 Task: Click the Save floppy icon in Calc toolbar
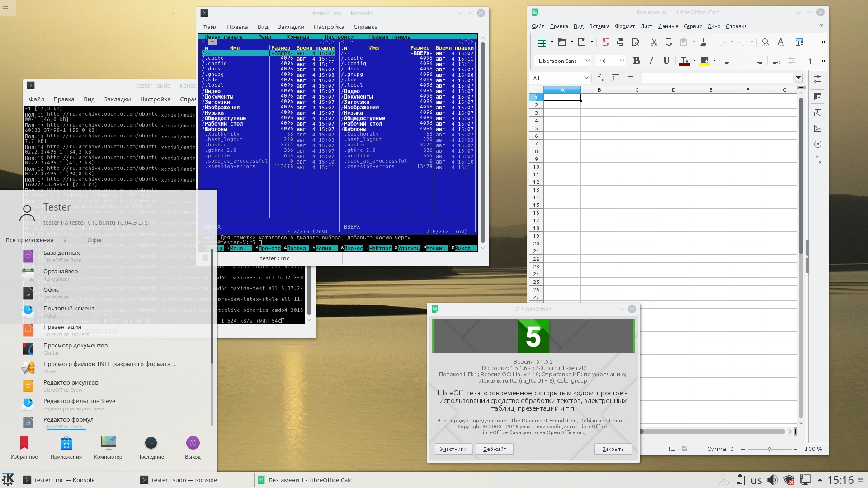point(582,42)
